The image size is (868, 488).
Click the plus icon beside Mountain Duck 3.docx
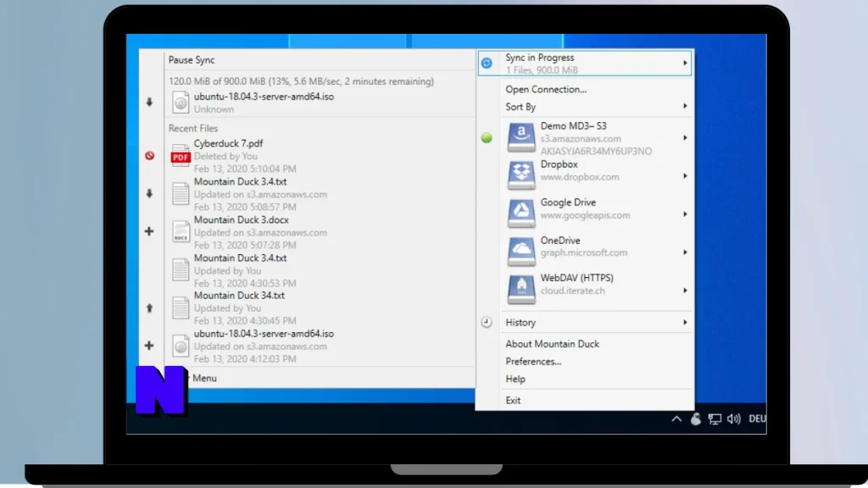(149, 231)
